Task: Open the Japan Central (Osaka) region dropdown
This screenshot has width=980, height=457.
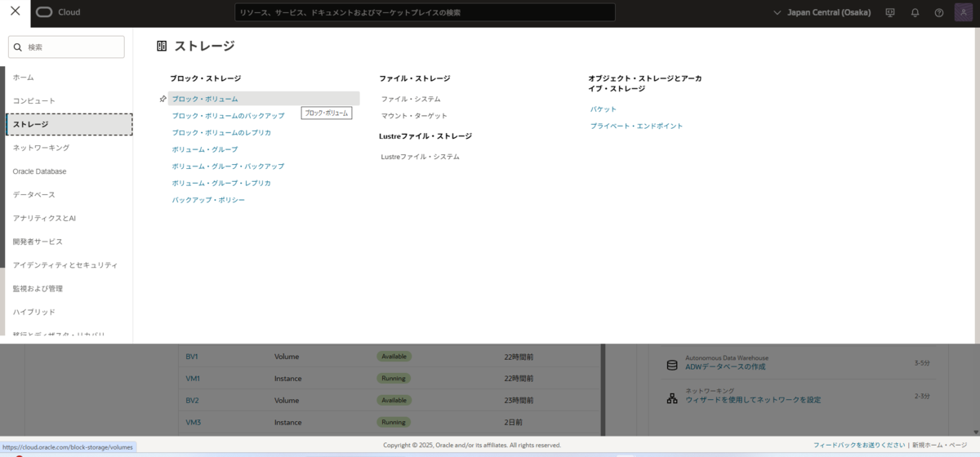Action: pyautogui.click(x=822, y=12)
